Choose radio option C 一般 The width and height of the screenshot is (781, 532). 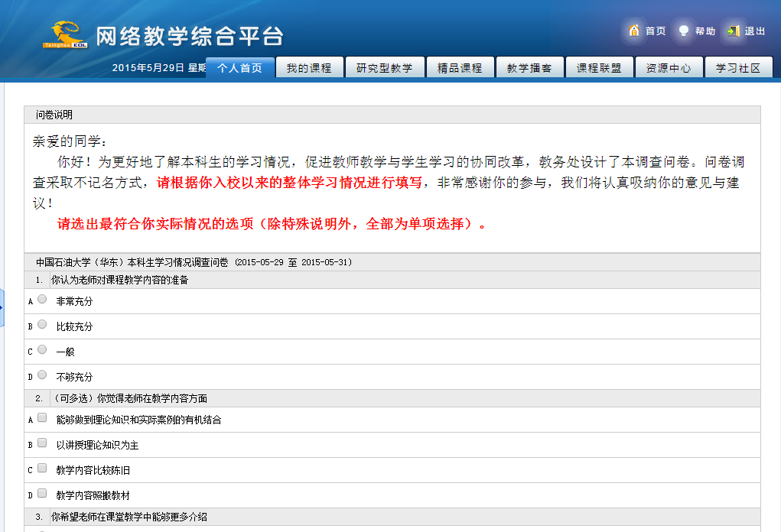click(x=42, y=350)
